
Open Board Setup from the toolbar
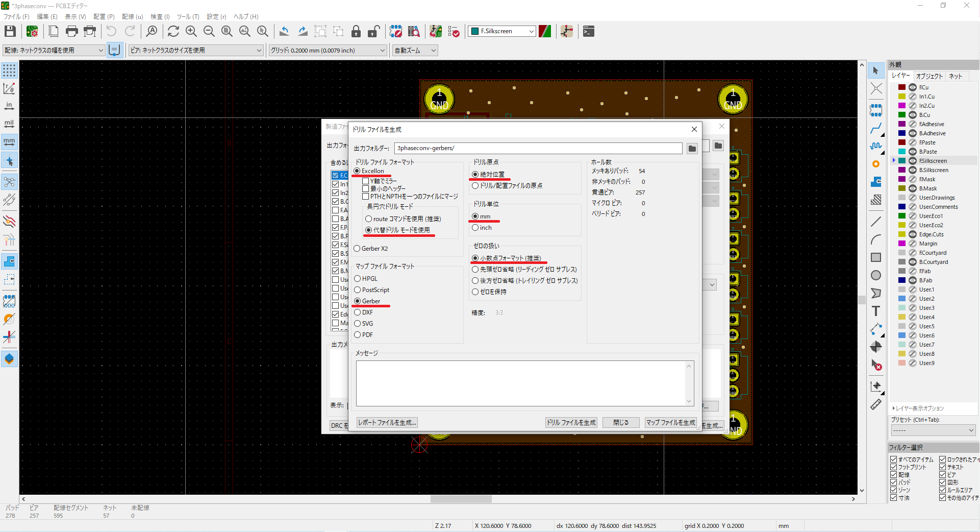click(x=32, y=32)
